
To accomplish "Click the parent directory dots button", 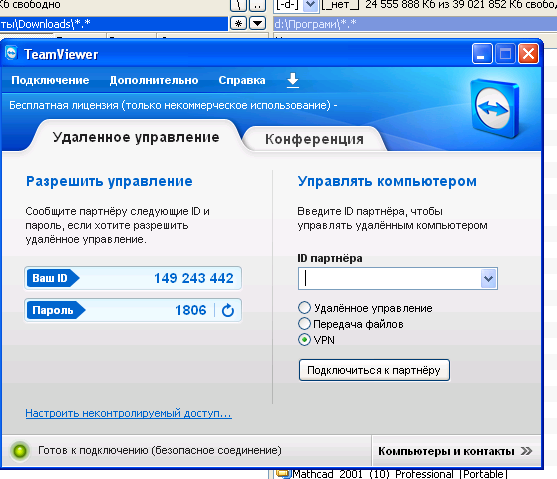I will click(x=258, y=5).
